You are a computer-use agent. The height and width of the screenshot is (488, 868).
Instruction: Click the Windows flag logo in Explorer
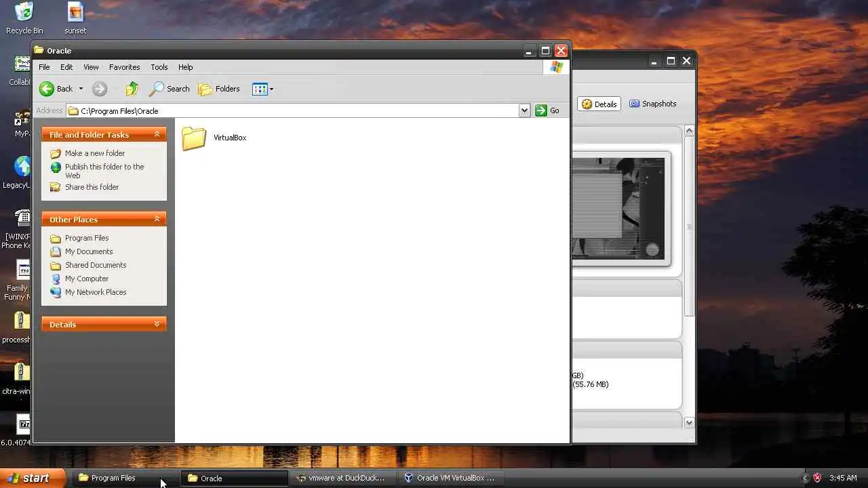(557, 67)
